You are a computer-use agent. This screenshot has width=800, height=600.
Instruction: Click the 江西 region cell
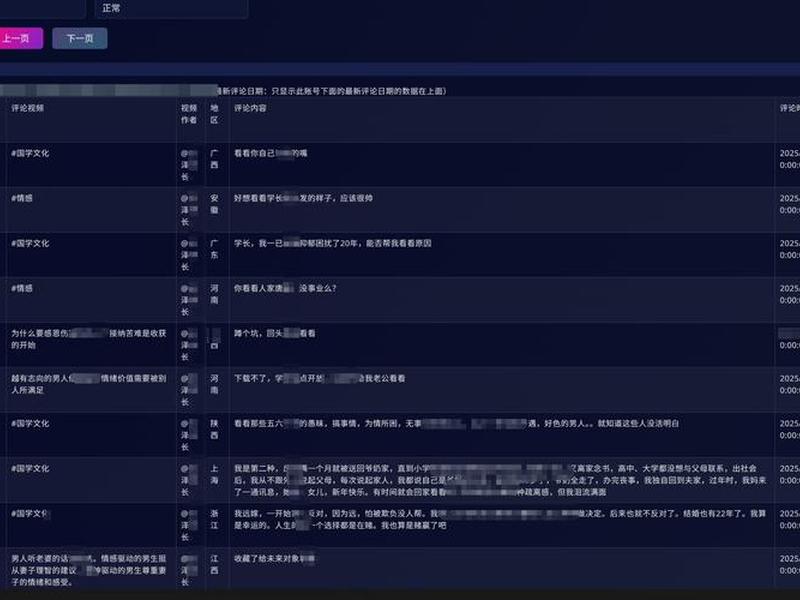[214, 564]
